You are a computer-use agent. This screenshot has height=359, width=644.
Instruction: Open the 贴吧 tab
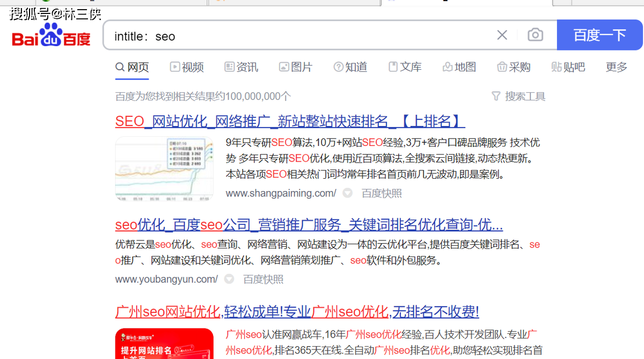pos(568,67)
